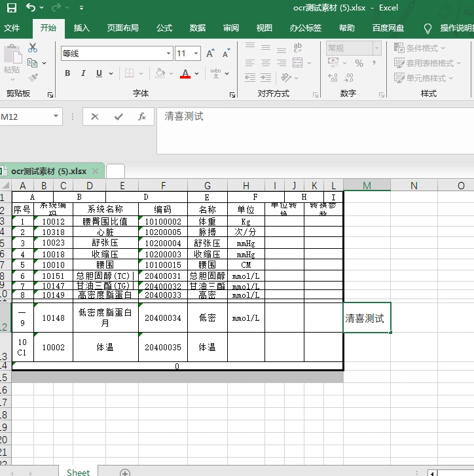Screen dimensions: 474x476
Task: Click the Save icon in quick access toolbar
Action: (11, 8)
